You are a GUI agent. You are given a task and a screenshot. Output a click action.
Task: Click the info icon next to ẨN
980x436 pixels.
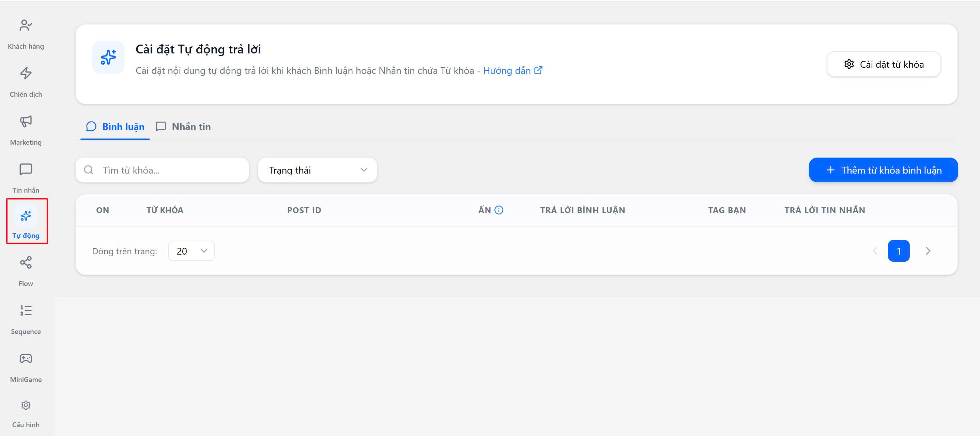(x=499, y=210)
